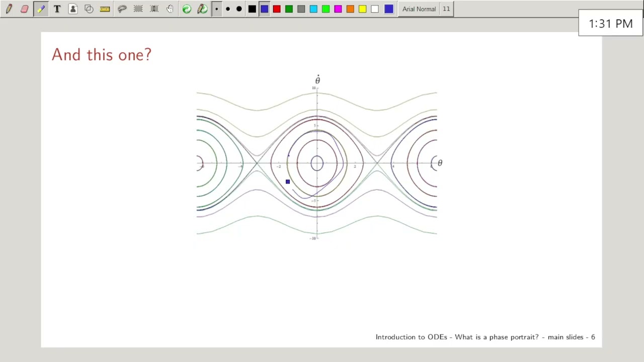This screenshot has width=644, height=362.
Task: Pick the magenta color swatch
Action: pyautogui.click(x=338, y=9)
